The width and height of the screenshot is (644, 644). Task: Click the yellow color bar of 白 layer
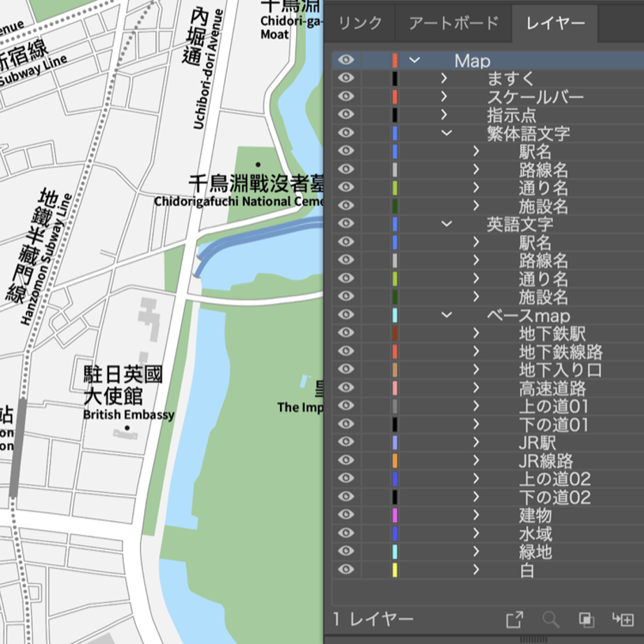coord(395,570)
